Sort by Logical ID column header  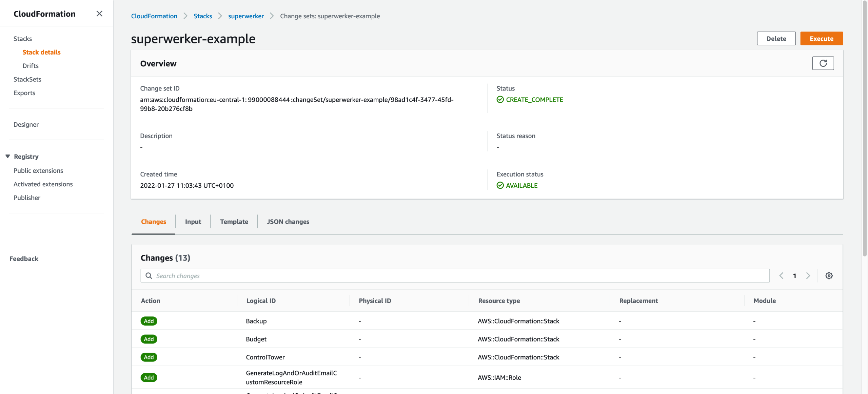tap(261, 301)
